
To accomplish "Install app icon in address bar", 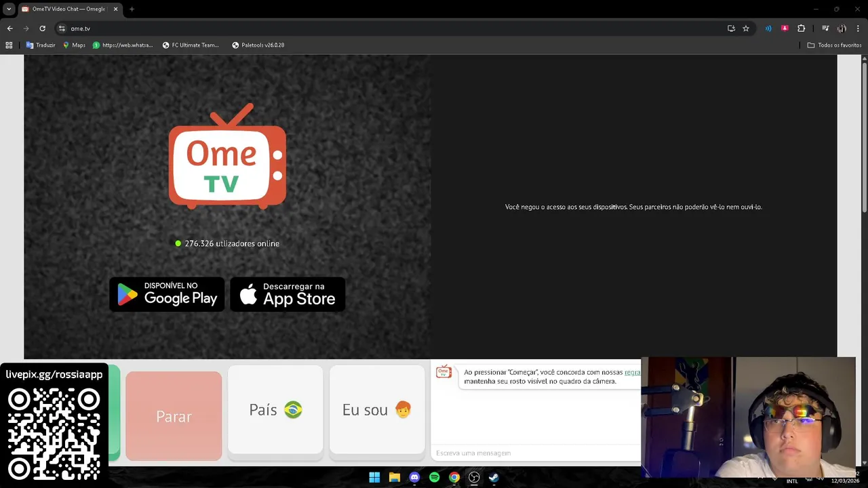I will [731, 28].
